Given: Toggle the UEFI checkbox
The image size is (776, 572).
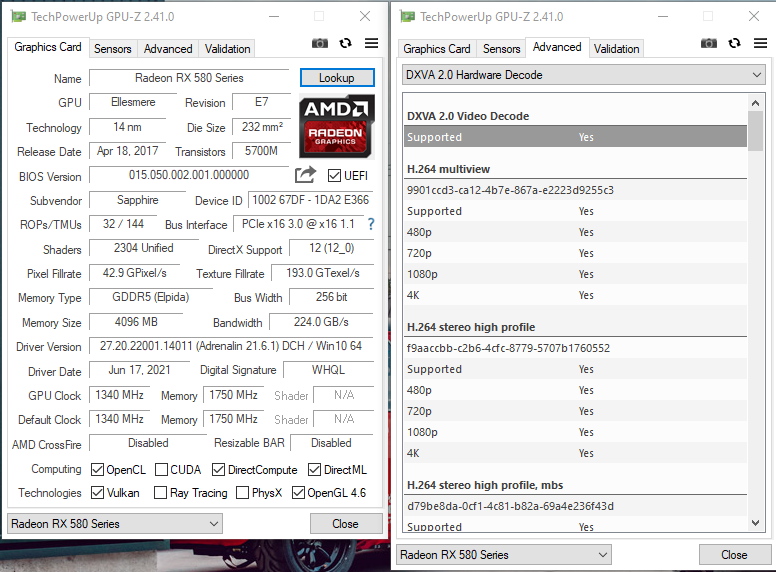Looking at the screenshot, I should pyautogui.click(x=334, y=176).
